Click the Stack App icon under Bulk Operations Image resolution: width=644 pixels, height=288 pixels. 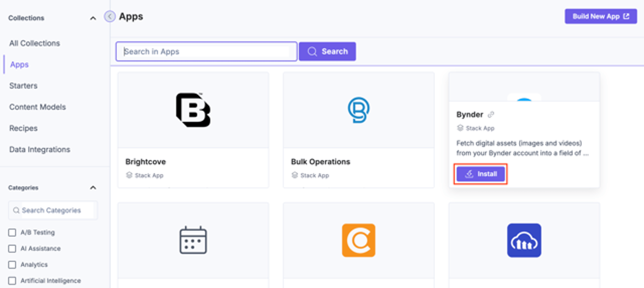pyautogui.click(x=294, y=175)
